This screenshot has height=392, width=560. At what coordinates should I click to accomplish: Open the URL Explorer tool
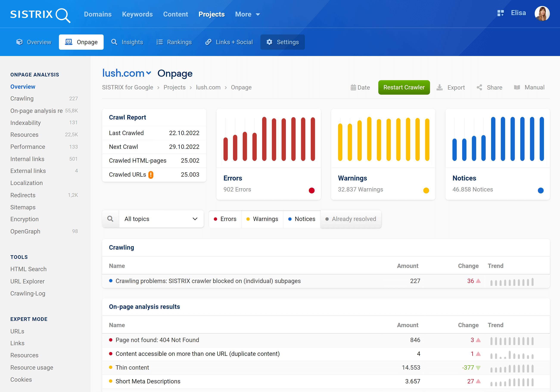(x=27, y=281)
